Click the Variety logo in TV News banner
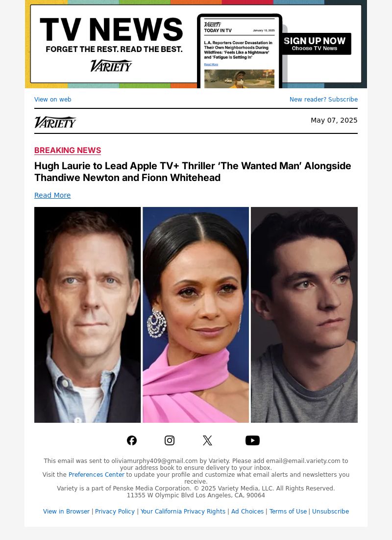 [111, 65]
